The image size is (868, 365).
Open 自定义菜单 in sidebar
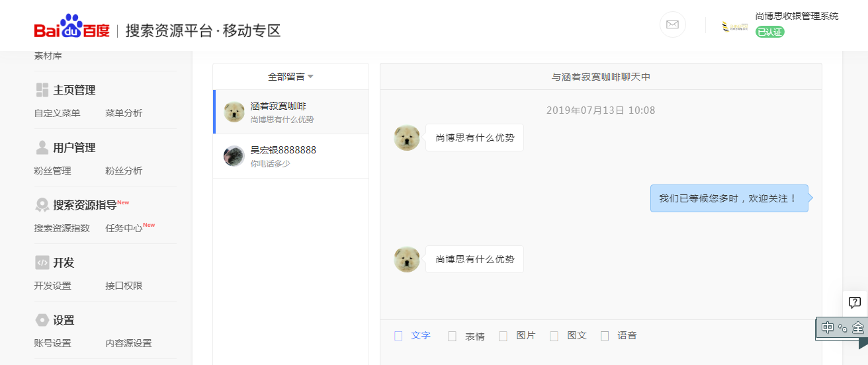click(x=58, y=113)
